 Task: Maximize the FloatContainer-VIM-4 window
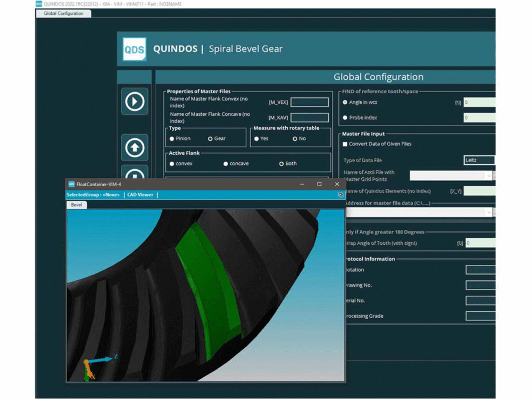tap(319, 184)
